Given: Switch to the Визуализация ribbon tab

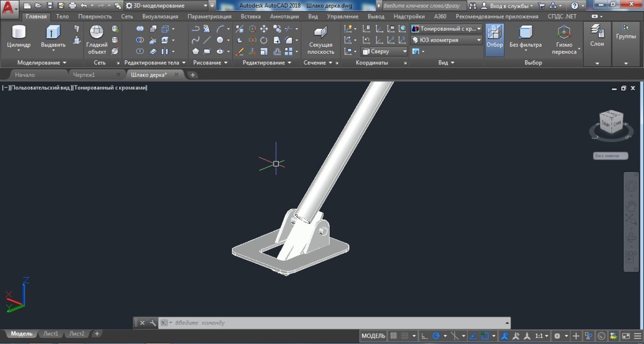Looking at the screenshot, I should tap(159, 16).
